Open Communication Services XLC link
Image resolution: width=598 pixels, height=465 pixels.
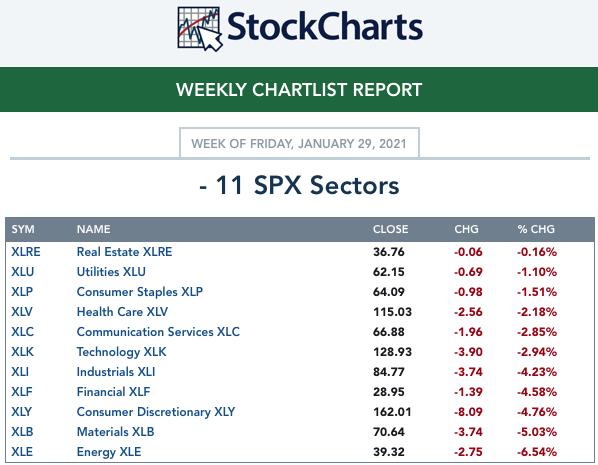158,331
